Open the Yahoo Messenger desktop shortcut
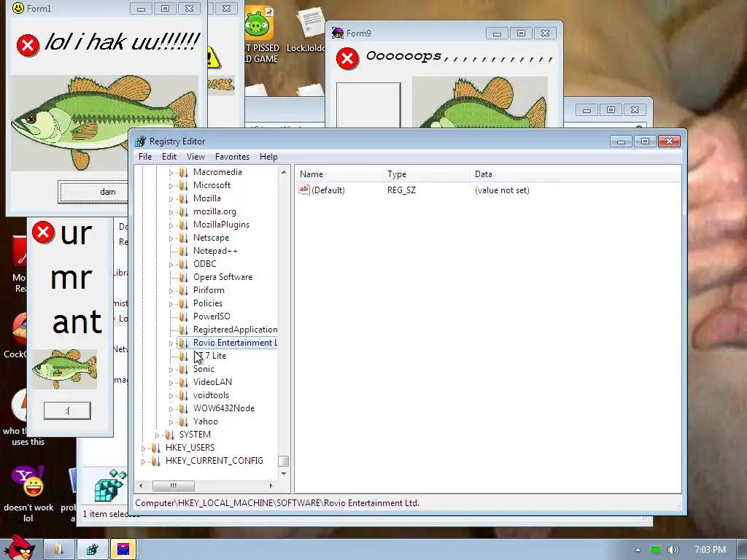 (x=28, y=495)
